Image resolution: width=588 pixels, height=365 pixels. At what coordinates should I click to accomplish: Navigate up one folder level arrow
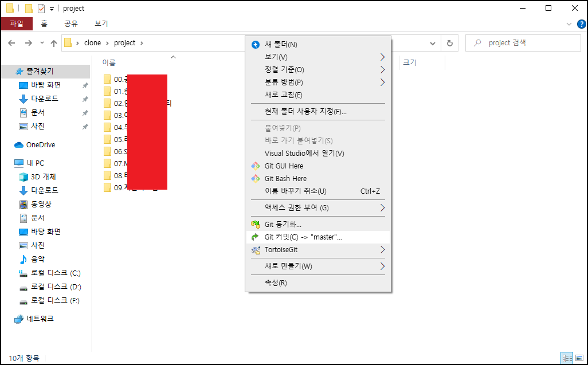click(x=54, y=43)
